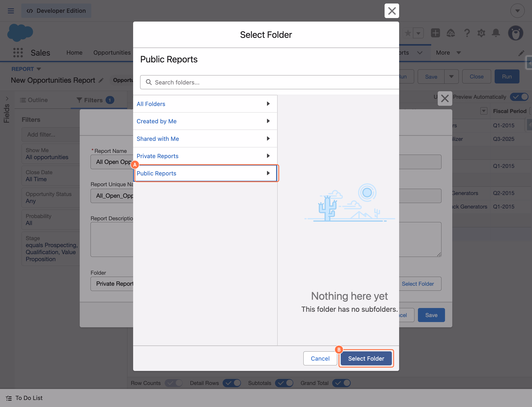Image resolution: width=532 pixels, height=407 pixels.
Task: Open the favorites list dropdown arrow
Action: tap(418, 33)
